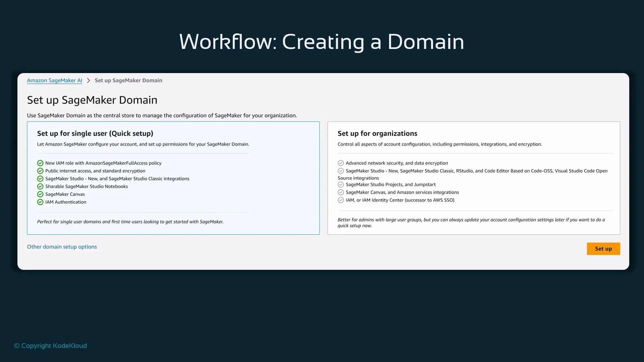
Task: Click the checkmark icon beside New IAM role
Action: pos(40,163)
